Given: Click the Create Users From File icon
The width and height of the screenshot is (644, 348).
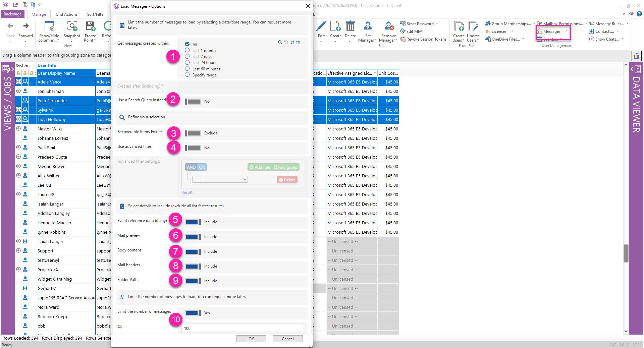Looking at the screenshot, I should pyautogui.click(x=459, y=26).
